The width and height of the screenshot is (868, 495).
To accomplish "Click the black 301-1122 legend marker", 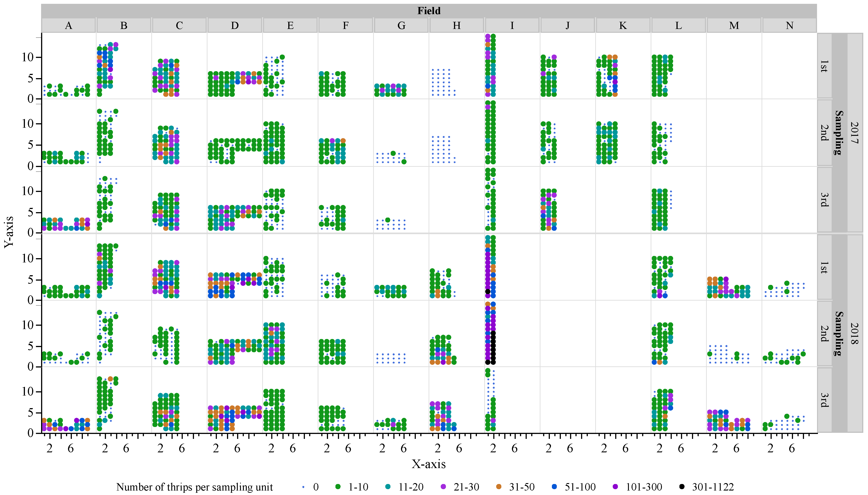I will (x=682, y=486).
